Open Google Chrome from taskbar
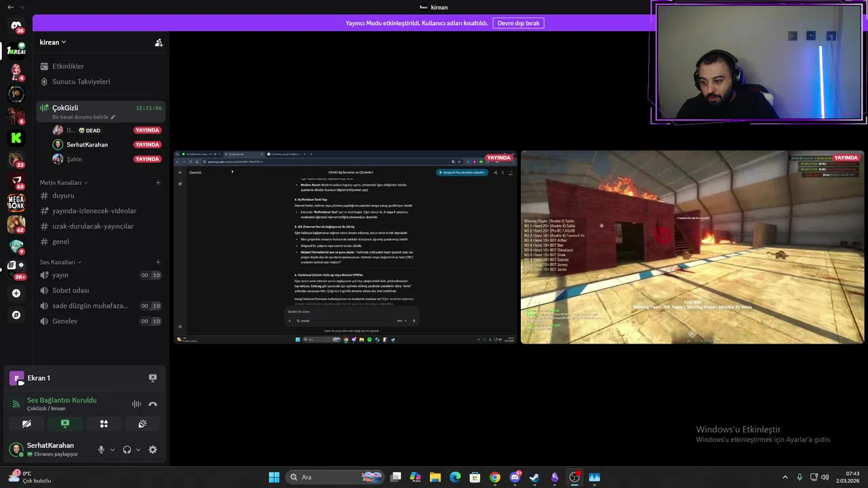868x488 pixels. click(495, 477)
